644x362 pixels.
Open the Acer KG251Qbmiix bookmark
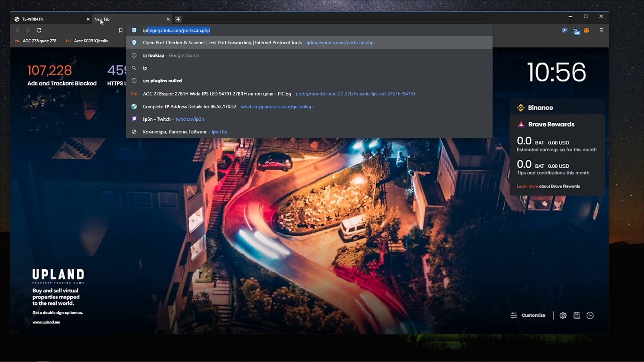(89, 41)
